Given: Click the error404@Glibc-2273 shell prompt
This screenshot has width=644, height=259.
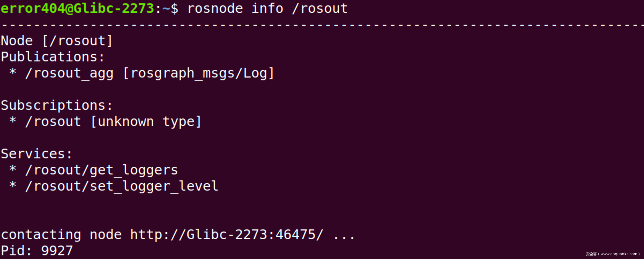Looking at the screenshot, I should pos(77,9).
